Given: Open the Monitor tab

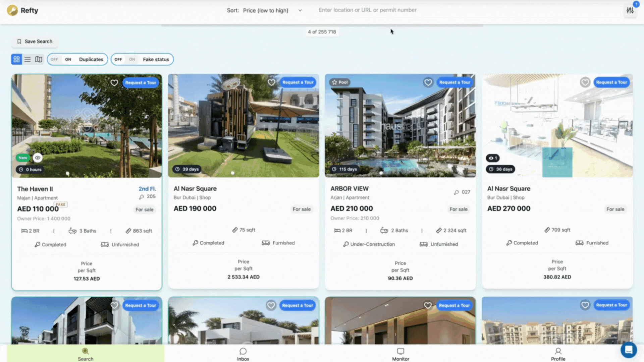Looking at the screenshot, I should coord(400,354).
